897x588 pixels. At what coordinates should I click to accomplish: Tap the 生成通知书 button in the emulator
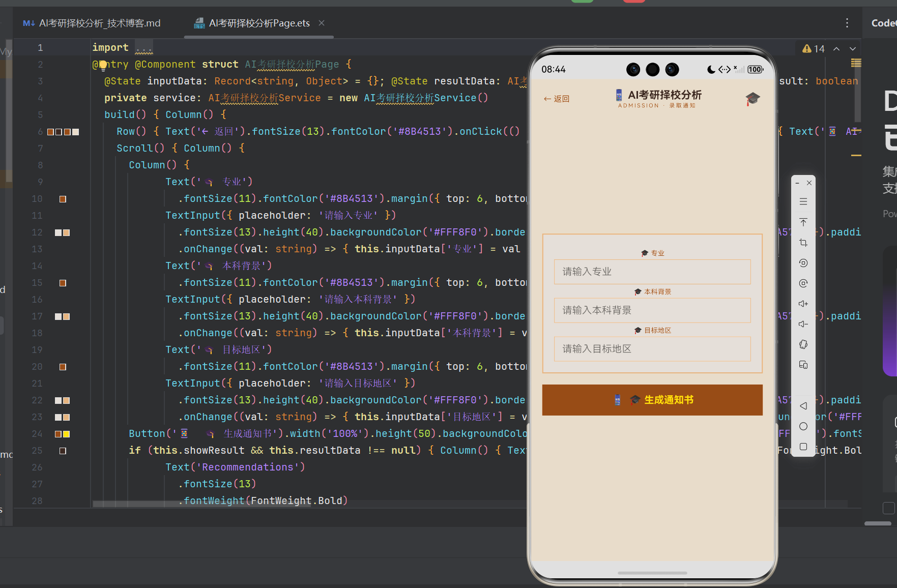tap(652, 400)
